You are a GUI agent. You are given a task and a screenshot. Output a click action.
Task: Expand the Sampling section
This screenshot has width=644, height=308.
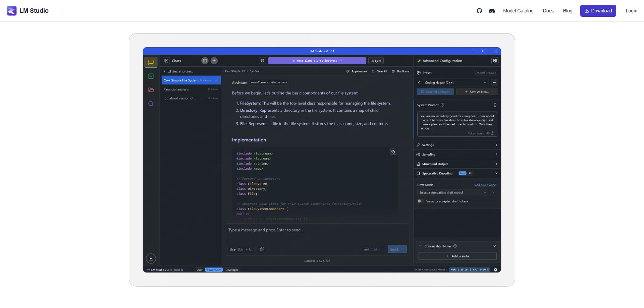(x=457, y=155)
